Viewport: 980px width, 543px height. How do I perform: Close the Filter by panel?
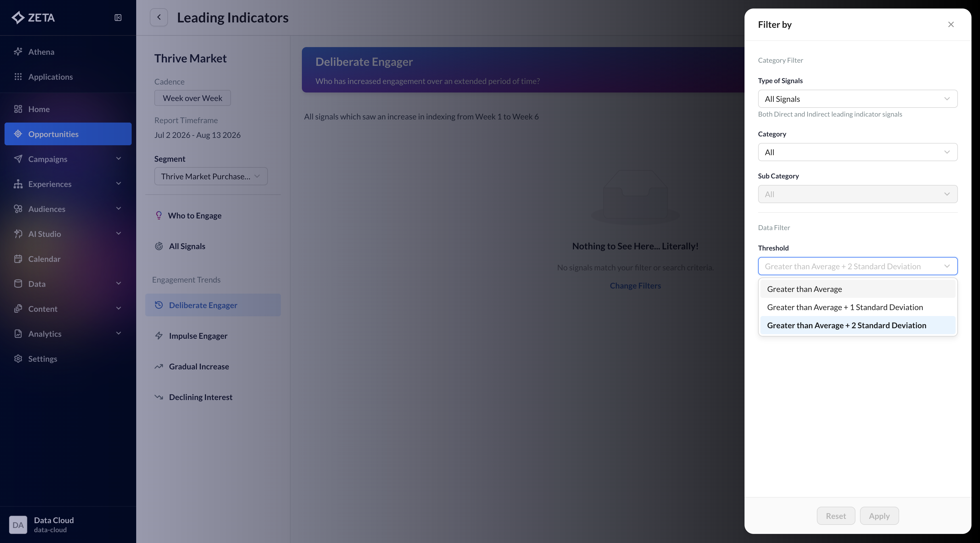(x=951, y=24)
